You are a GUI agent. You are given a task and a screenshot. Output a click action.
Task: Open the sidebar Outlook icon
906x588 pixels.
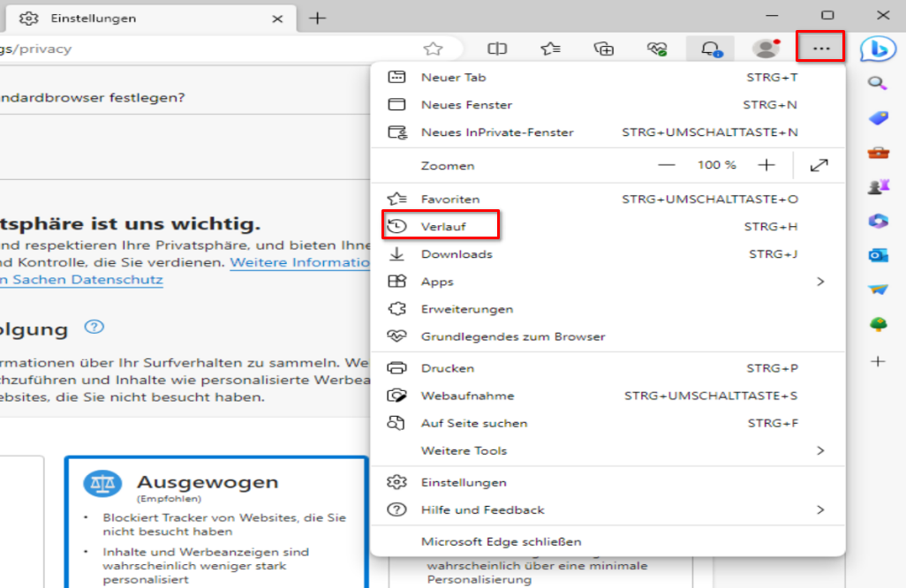tap(879, 255)
